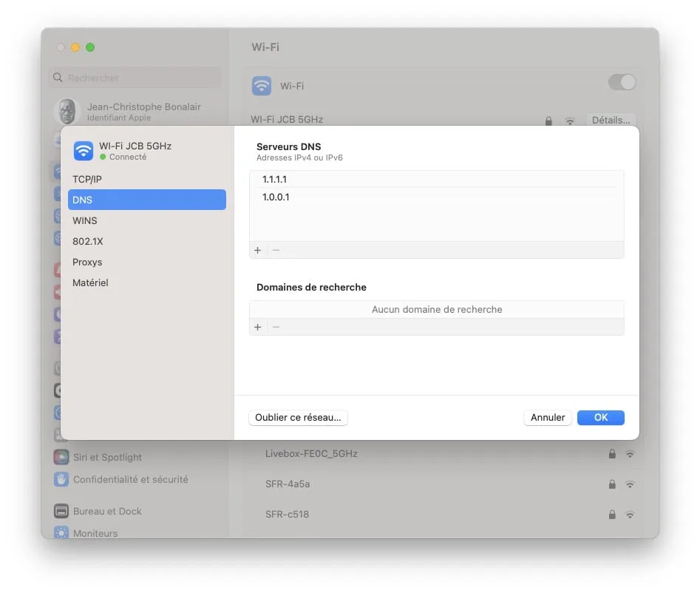Image resolution: width=700 pixels, height=593 pixels.
Task: Click the Confidentialité et sécurité hand icon
Action: click(x=61, y=479)
